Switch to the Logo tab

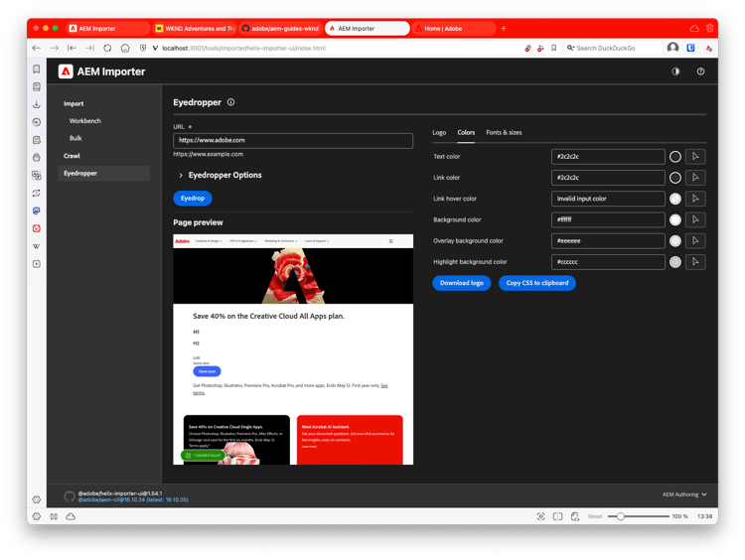pos(439,132)
